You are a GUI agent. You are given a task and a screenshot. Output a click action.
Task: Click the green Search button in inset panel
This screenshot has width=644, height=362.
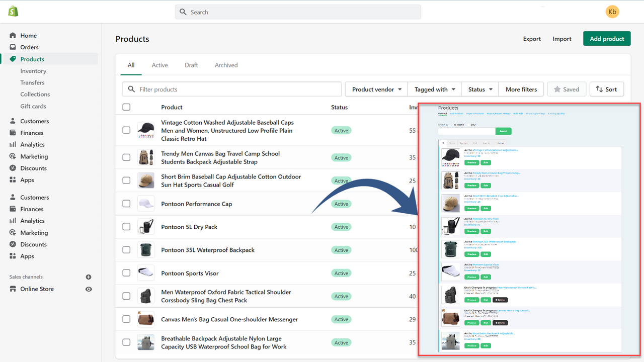pyautogui.click(x=504, y=131)
